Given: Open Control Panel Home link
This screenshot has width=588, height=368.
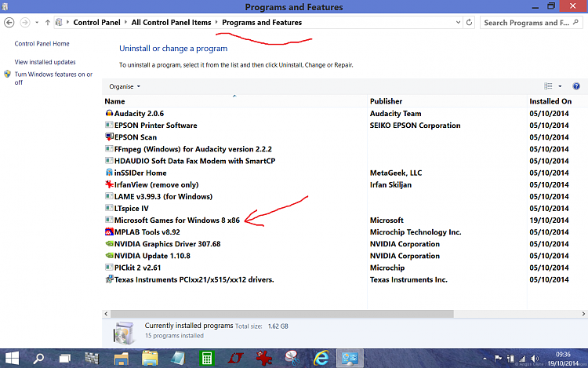Looking at the screenshot, I should pyautogui.click(x=42, y=43).
